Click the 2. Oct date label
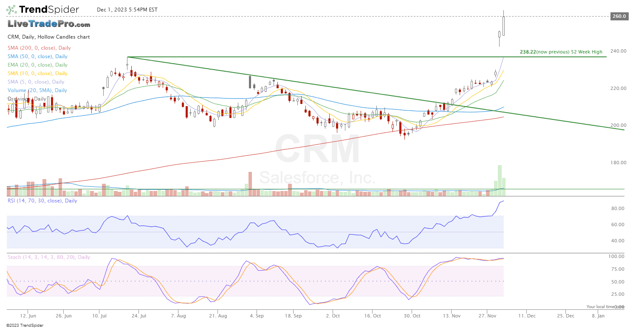Viewport: 644px width, 334px height. tap(333, 316)
